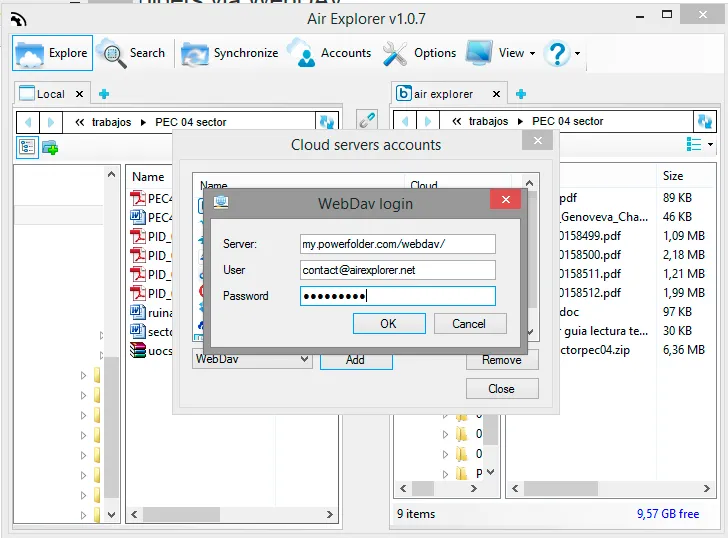Screen dimensions: 728x538
Task: Select file 0158499.pdf in right list
Action: click(x=591, y=236)
